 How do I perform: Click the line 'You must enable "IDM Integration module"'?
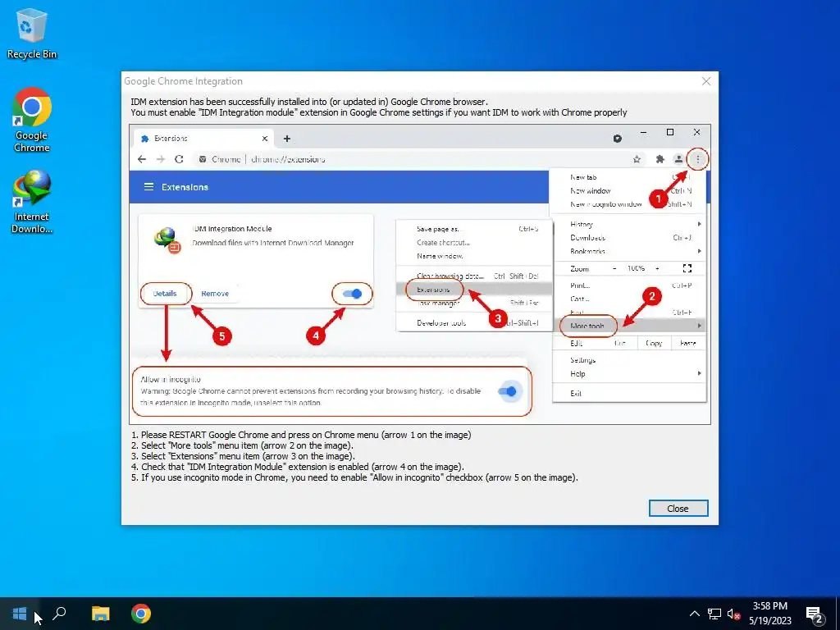tap(379, 112)
